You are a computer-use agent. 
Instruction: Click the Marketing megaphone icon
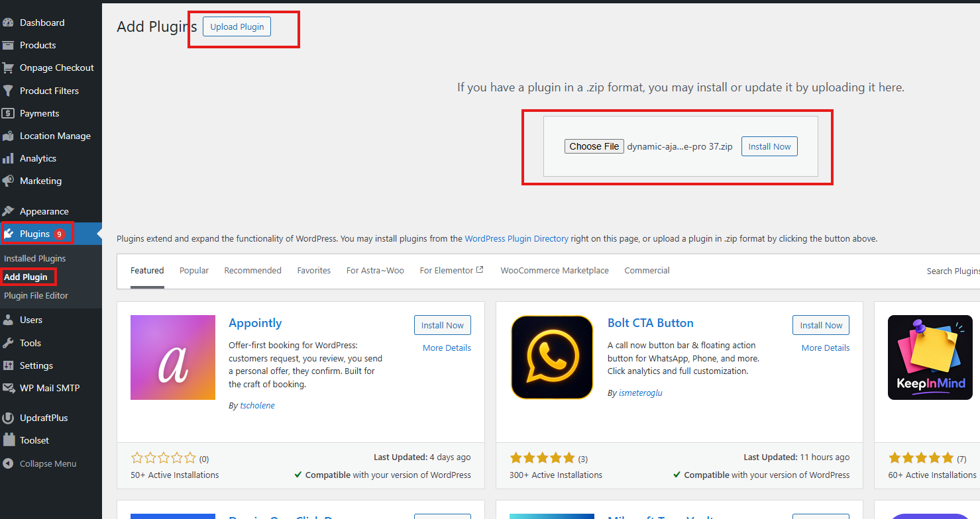tap(8, 181)
